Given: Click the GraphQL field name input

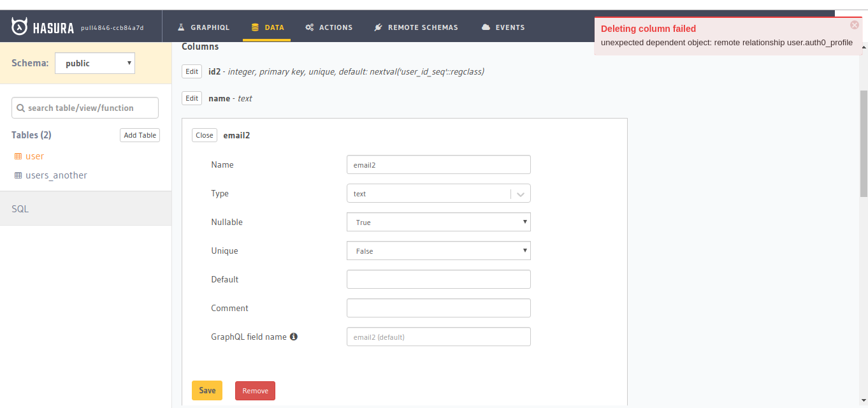Looking at the screenshot, I should pyautogui.click(x=438, y=337).
